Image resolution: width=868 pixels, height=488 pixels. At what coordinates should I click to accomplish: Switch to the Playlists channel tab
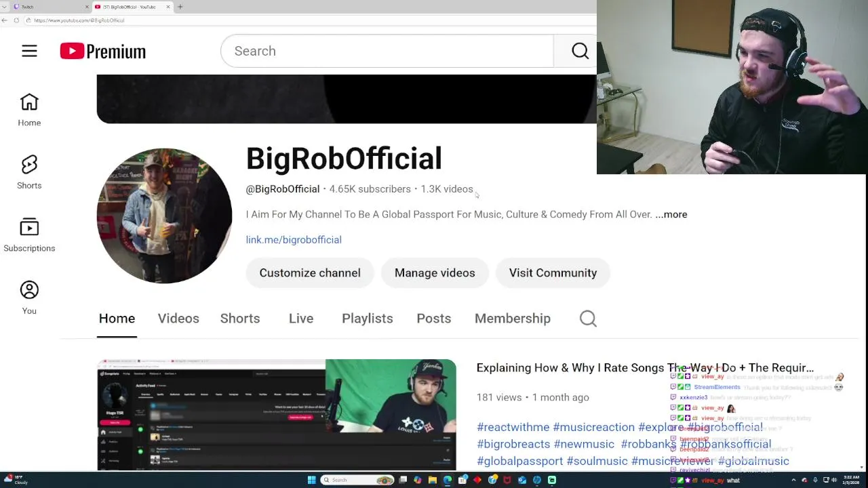(x=368, y=319)
